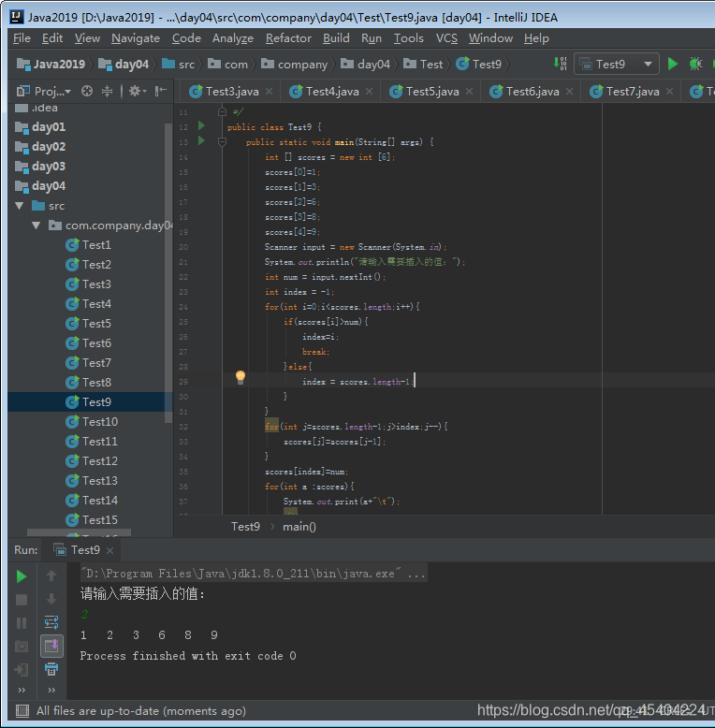
Task: Close the Test5.java tab
Action: [x=470, y=92]
